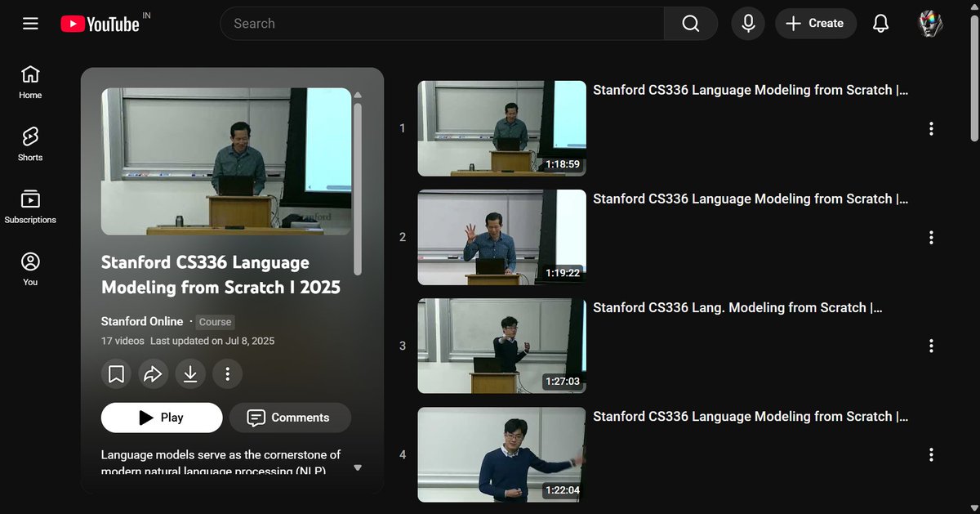Open playlist Comments
The width and height of the screenshot is (980, 514).
[290, 418]
